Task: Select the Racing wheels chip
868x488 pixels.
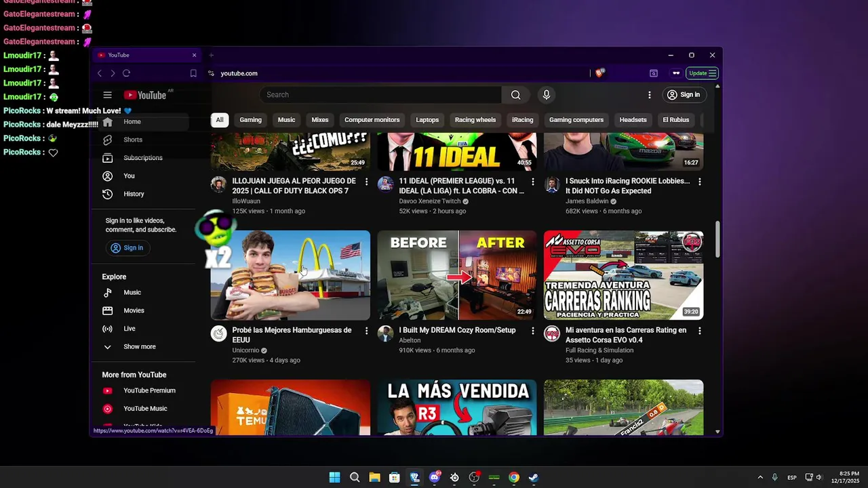Action: tap(475, 120)
